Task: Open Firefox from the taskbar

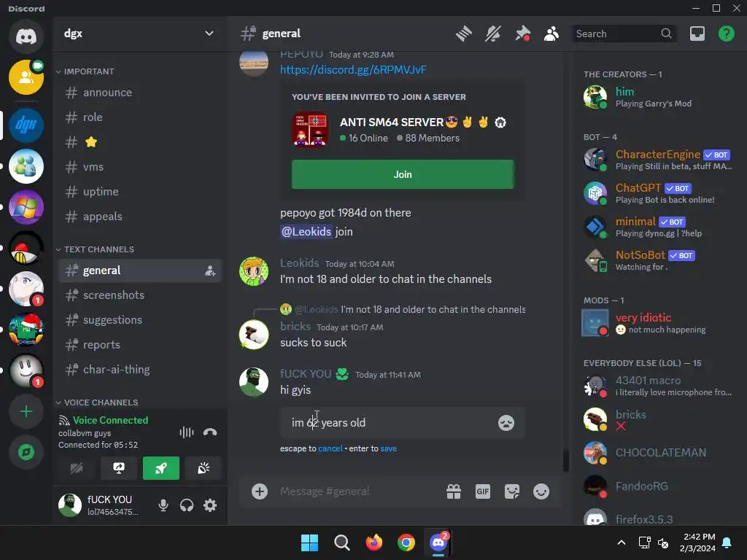Action: coord(374,542)
